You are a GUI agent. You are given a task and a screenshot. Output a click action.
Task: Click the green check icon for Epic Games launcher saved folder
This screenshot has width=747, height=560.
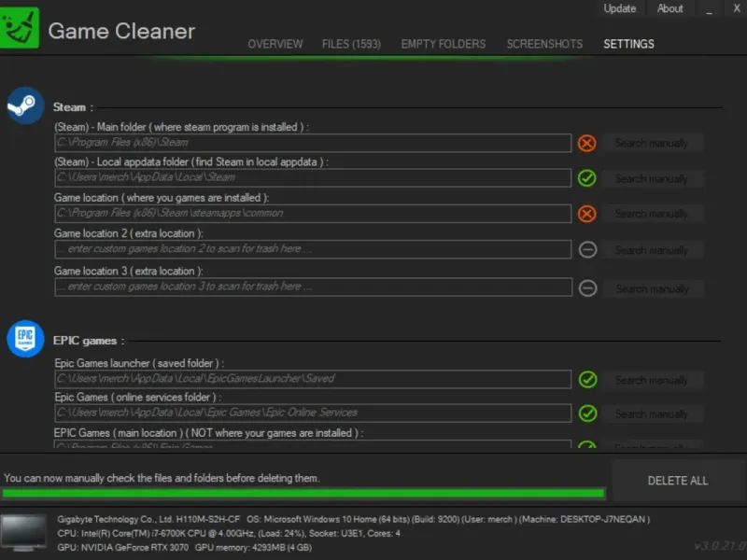click(588, 380)
